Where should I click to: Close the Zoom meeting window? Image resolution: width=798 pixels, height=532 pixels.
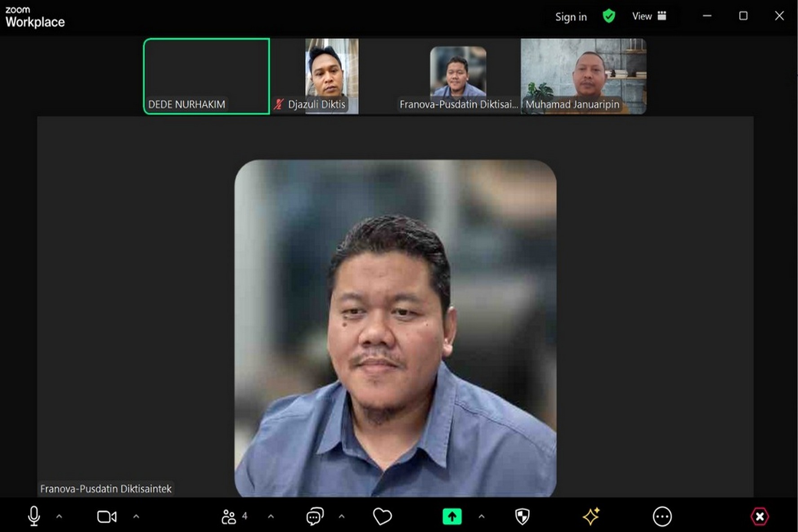click(779, 16)
